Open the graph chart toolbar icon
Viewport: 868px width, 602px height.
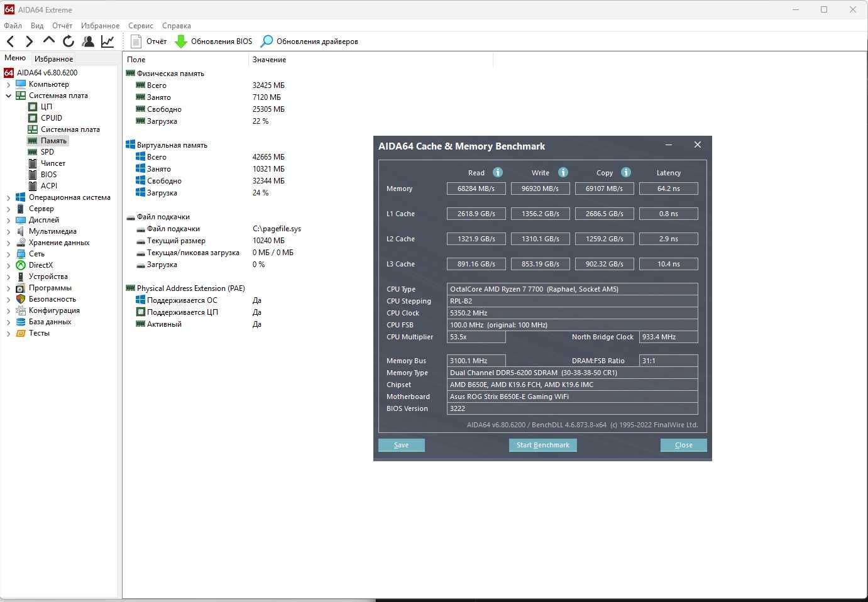tap(107, 41)
